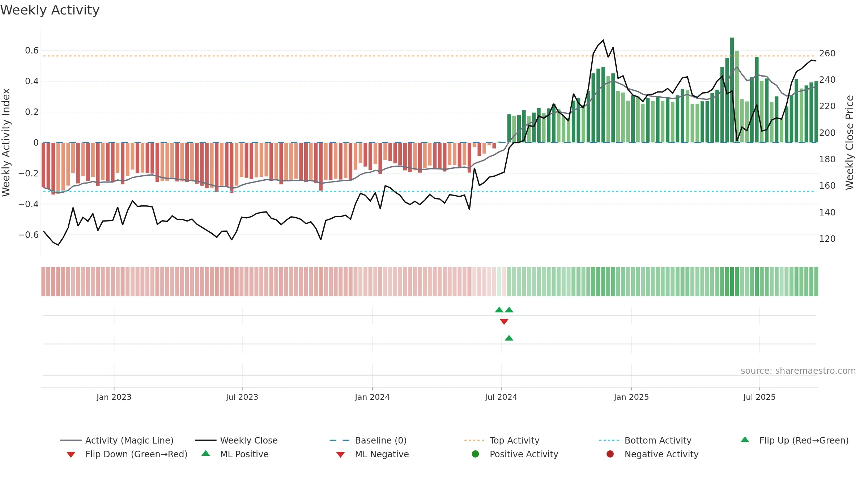Click the ML Positive green triangle marker on second row
This screenshot has height=488, width=868.
tap(509, 338)
